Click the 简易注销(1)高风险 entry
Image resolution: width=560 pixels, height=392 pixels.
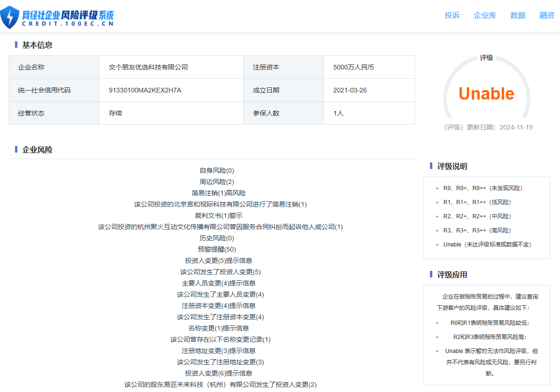(219, 193)
